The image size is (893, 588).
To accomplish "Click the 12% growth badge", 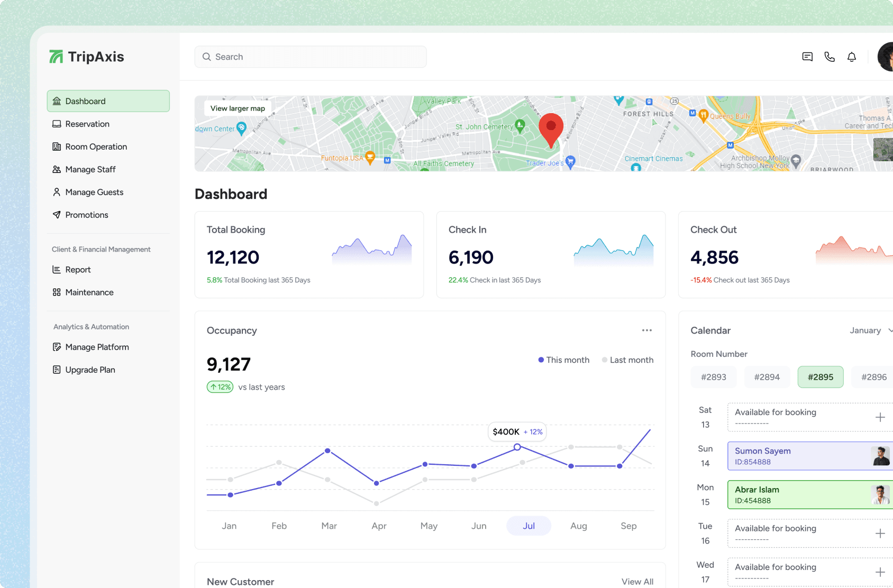I will pos(220,387).
